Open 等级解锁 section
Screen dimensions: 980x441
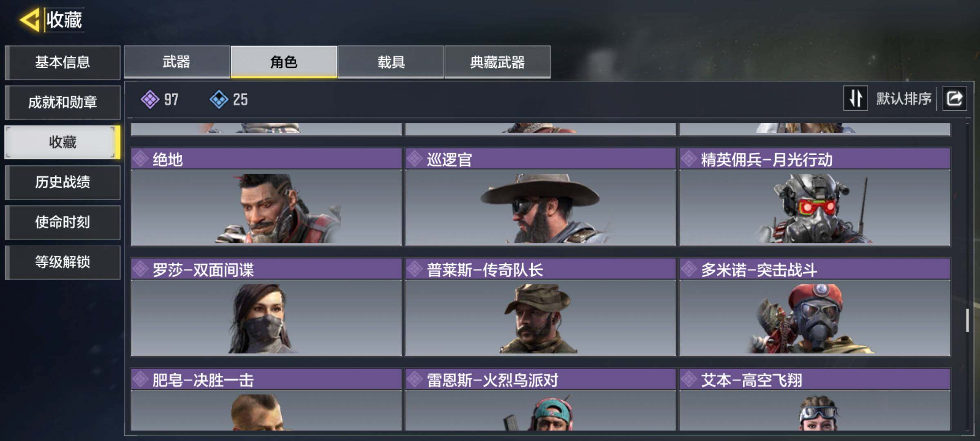[x=62, y=262]
